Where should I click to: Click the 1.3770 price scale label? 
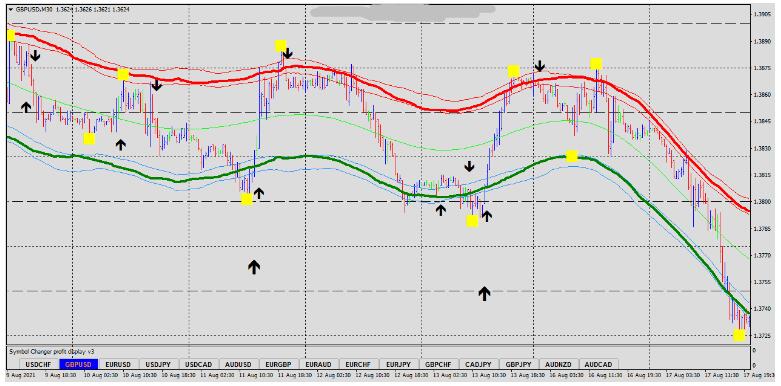pos(763,256)
